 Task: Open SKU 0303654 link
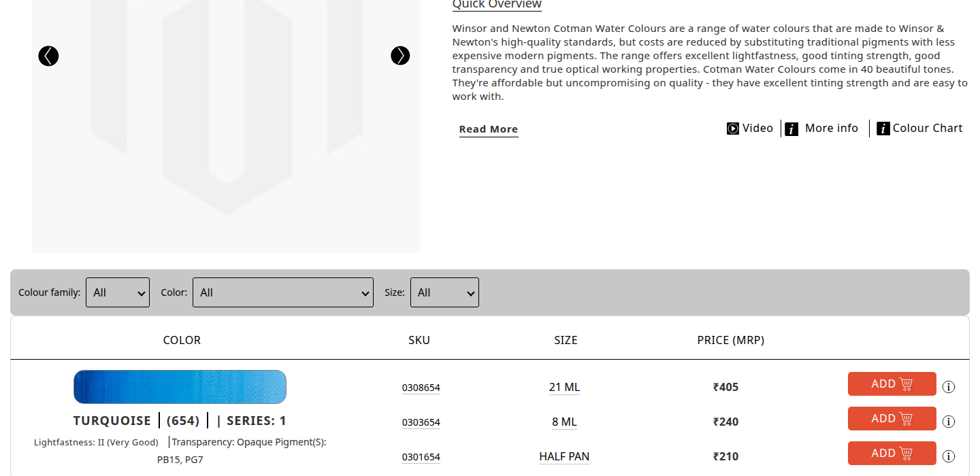(x=421, y=422)
